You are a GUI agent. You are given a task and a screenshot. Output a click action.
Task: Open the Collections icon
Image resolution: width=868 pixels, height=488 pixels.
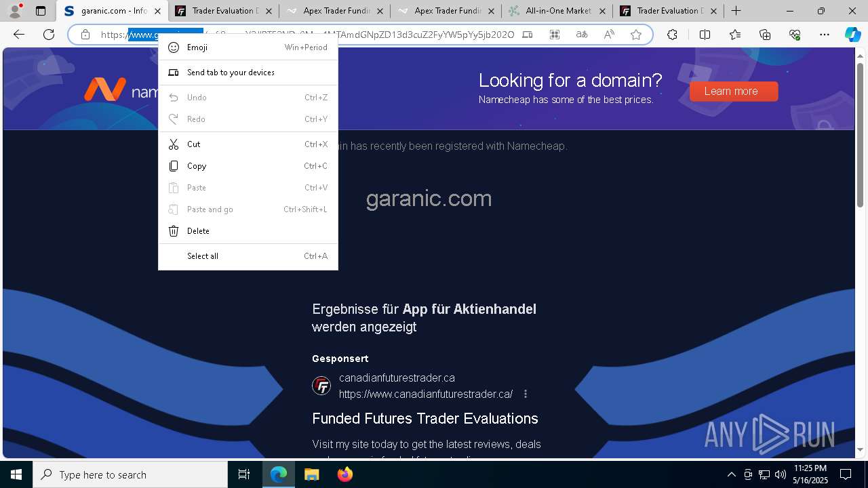(x=765, y=35)
